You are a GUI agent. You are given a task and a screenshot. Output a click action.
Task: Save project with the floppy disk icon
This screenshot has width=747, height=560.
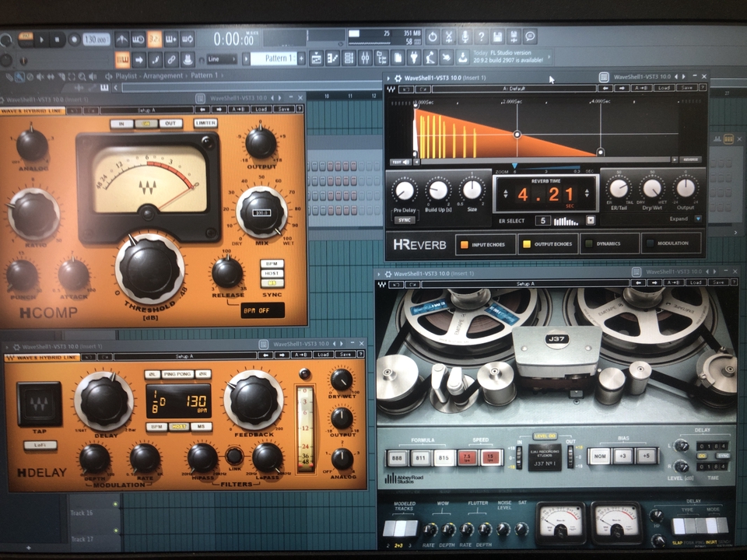pyautogui.click(x=497, y=37)
